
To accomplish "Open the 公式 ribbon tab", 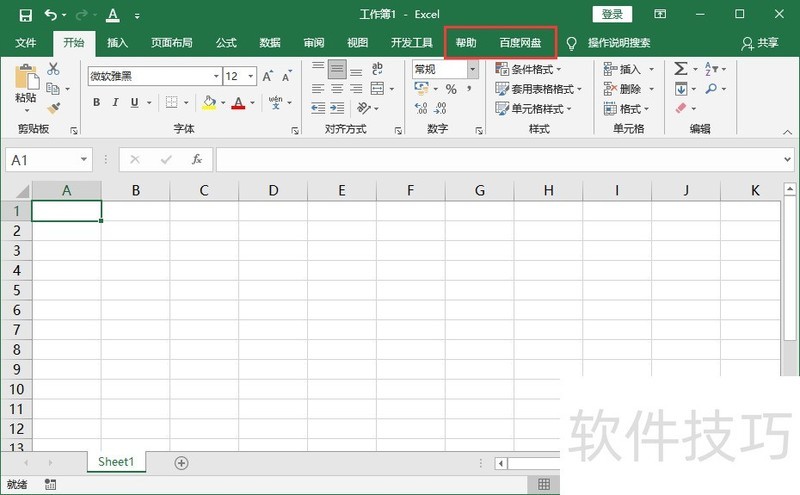I will click(x=226, y=43).
